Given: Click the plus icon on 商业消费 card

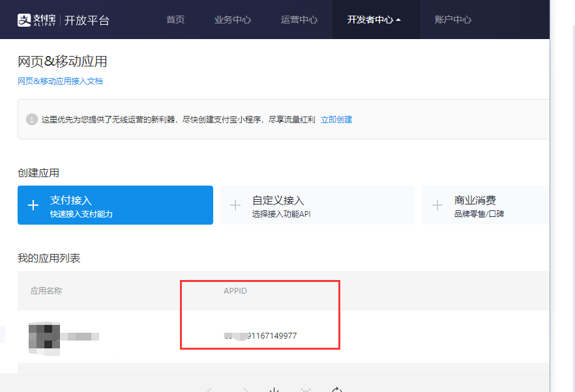Looking at the screenshot, I should [x=437, y=205].
